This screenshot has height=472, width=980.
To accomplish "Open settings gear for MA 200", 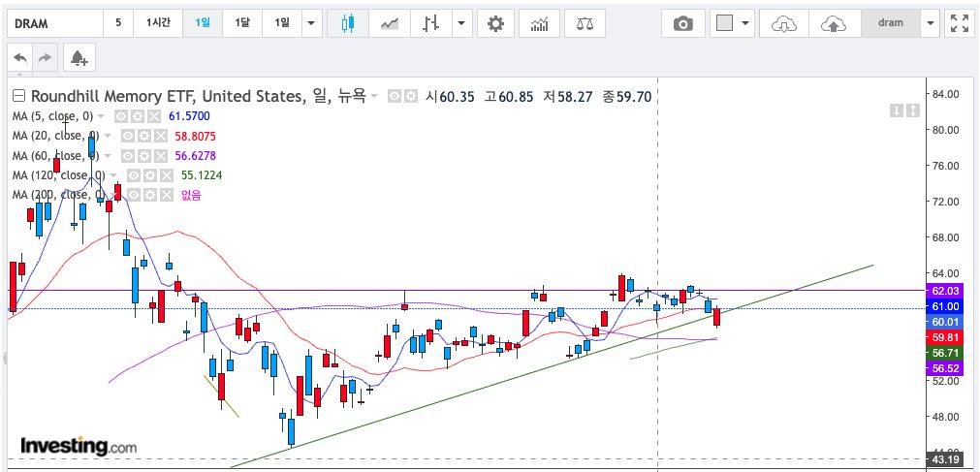I will click(149, 196).
